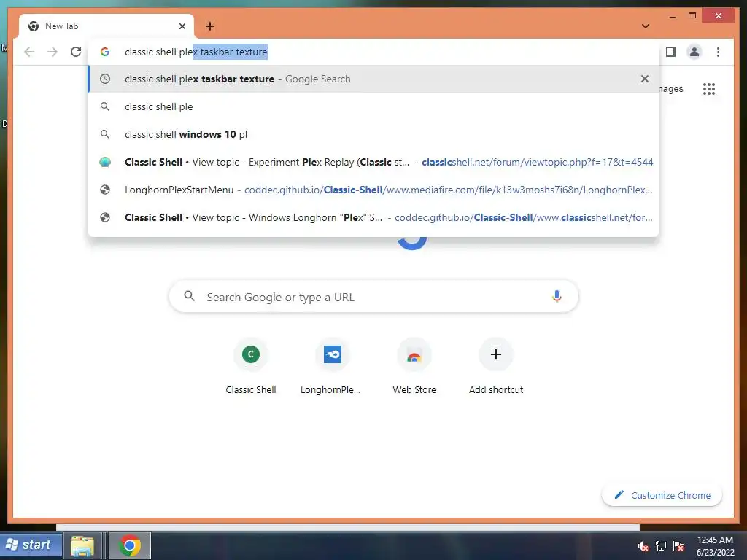Open Experiment Plex Replay forum suggestion
747x560 pixels.
tap(374, 162)
